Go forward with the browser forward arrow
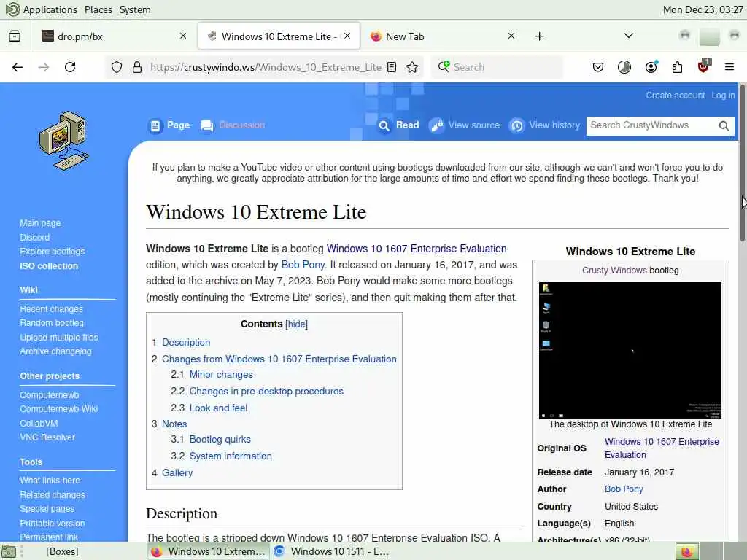 click(x=44, y=67)
